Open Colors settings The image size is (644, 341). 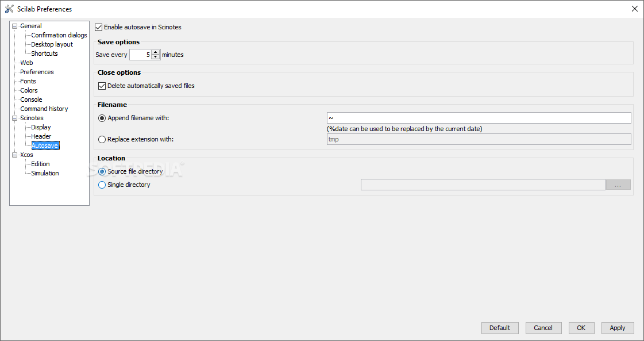pyautogui.click(x=29, y=90)
